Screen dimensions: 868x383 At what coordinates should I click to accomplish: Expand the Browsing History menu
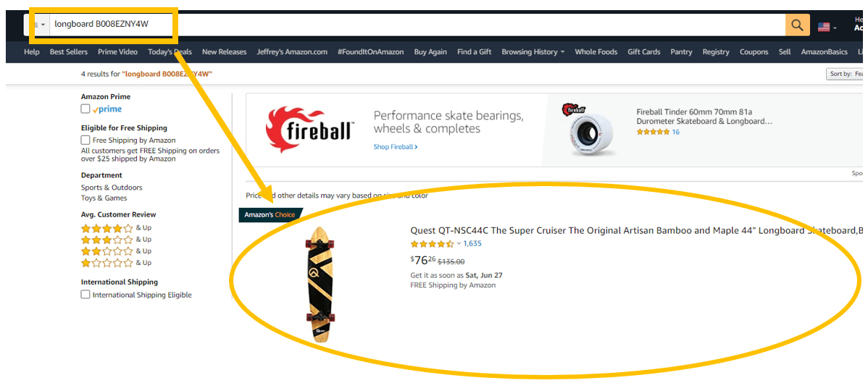click(533, 52)
